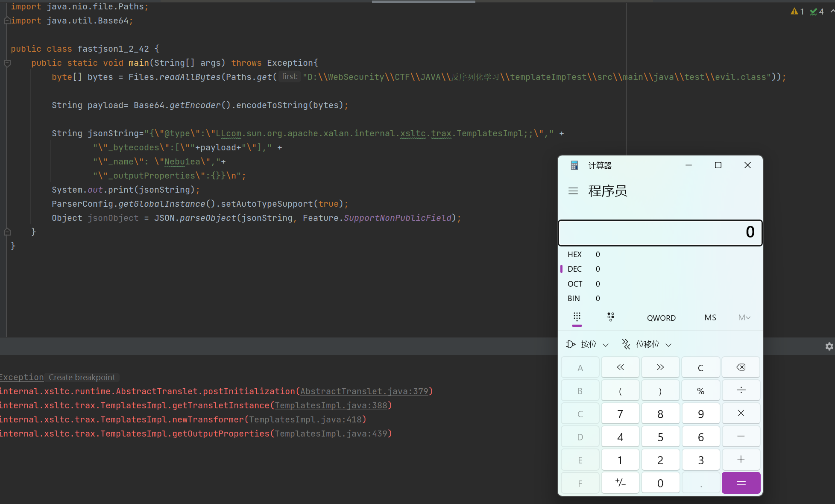Open the calculator hamburger navigation menu

click(x=573, y=191)
